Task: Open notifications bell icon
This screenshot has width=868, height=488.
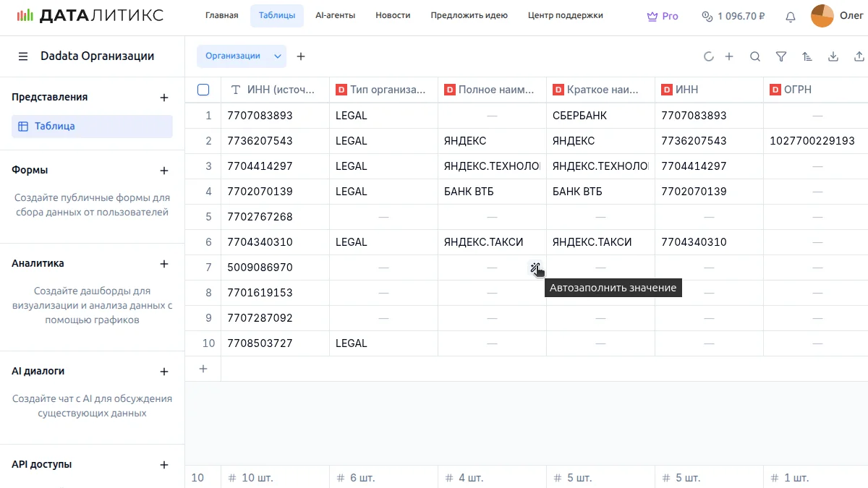Action: 791,16
